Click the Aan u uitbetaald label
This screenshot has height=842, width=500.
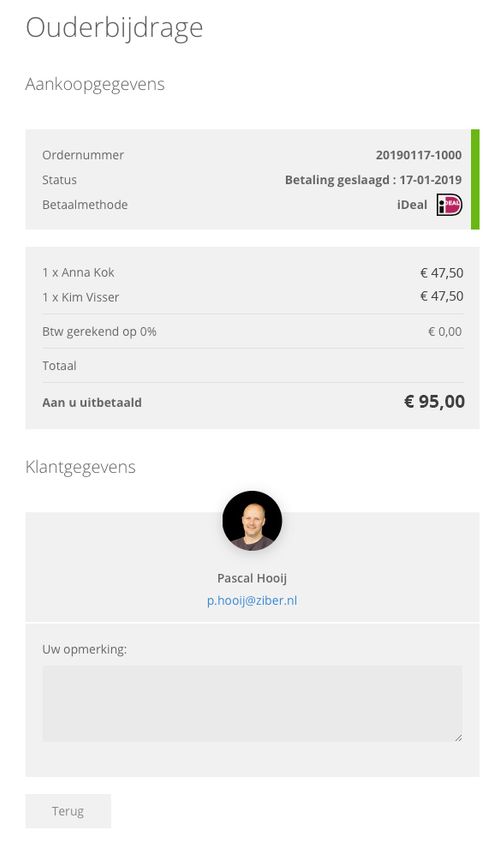pos(92,403)
